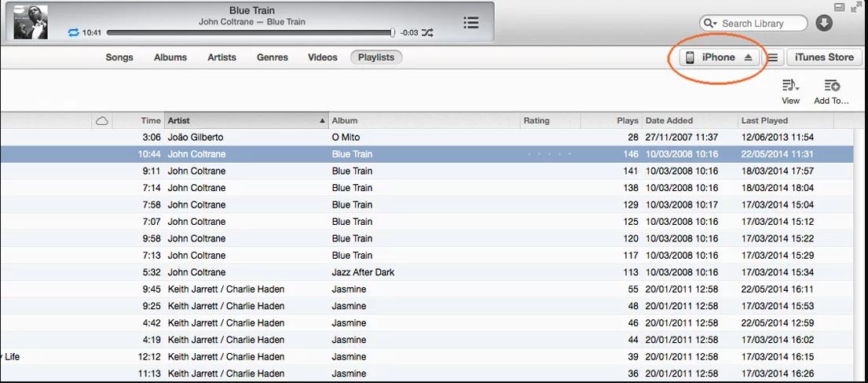
Task: Select the 'Jazz After Dark' album cell
Action: [x=363, y=272]
